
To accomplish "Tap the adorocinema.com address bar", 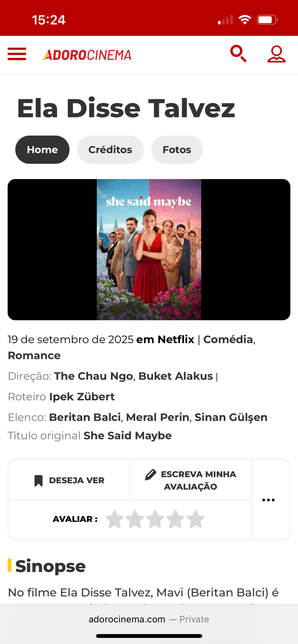I will click(149, 619).
